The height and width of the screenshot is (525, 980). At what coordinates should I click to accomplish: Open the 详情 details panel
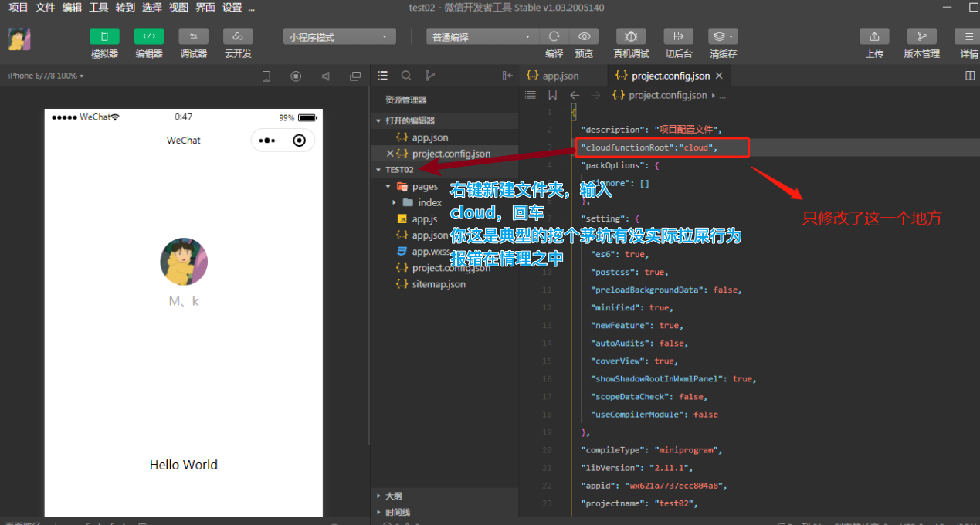point(968,37)
